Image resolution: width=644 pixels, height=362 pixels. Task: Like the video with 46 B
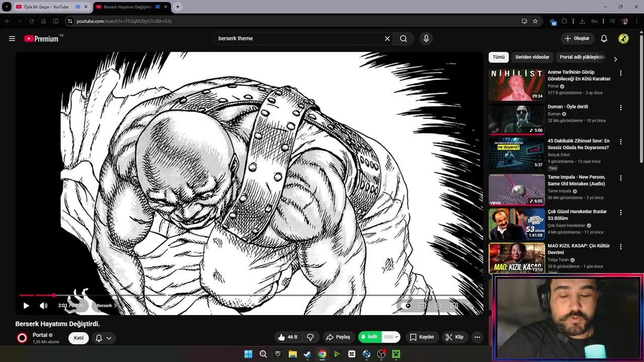tap(288, 337)
